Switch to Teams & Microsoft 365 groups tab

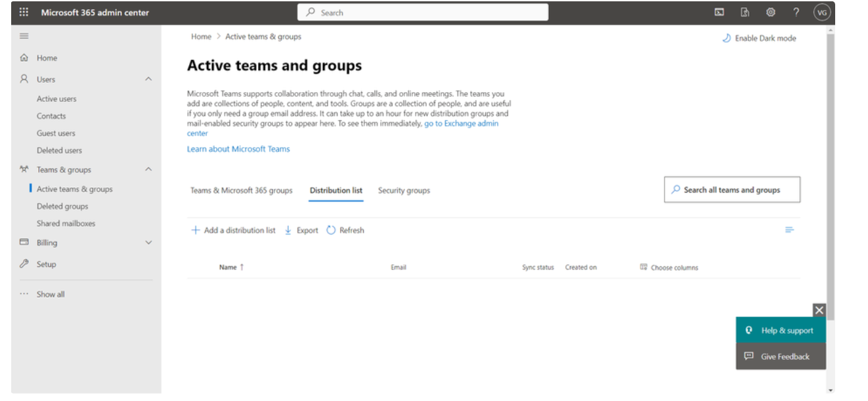tap(242, 191)
